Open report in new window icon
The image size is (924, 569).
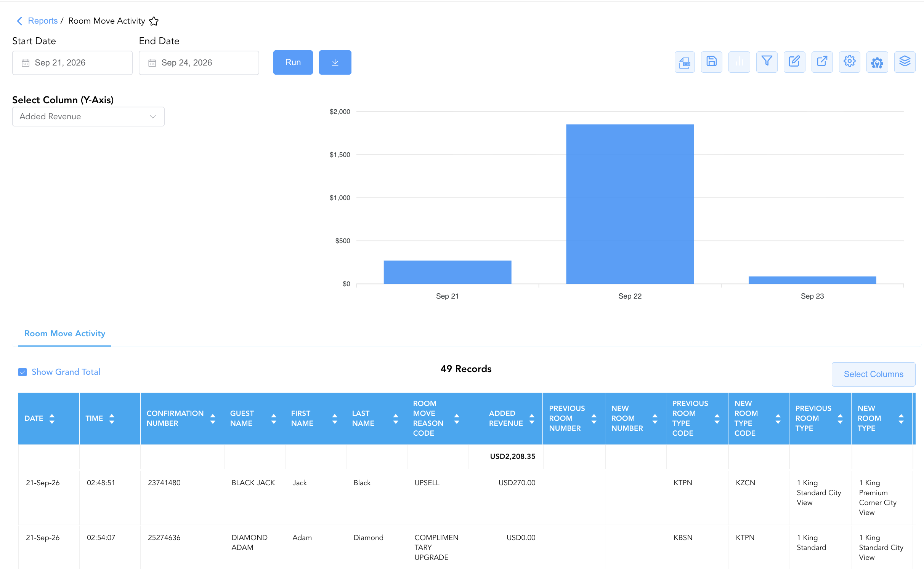click(822, 62)
